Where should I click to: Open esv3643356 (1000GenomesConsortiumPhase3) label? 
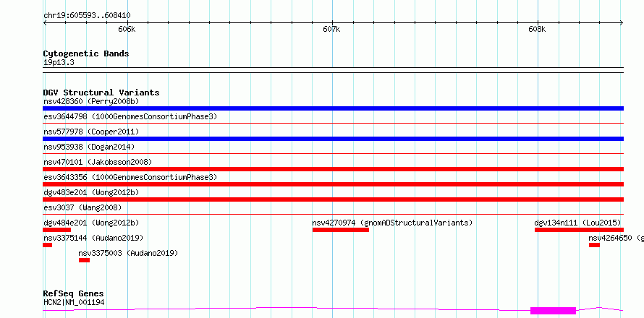(130, 177)
